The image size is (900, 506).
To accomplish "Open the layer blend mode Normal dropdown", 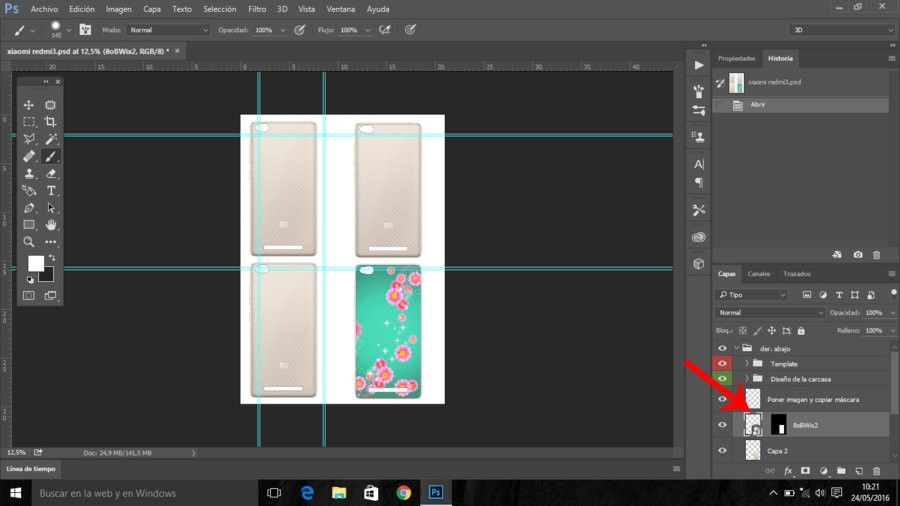I will pyautogui.click(x=770, y=313).
